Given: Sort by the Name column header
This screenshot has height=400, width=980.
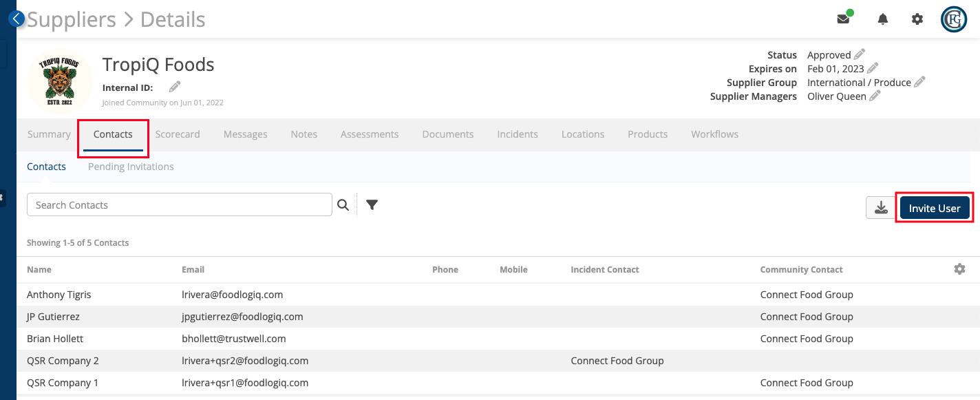Looking at the screenshot, I should coord(39,269).
